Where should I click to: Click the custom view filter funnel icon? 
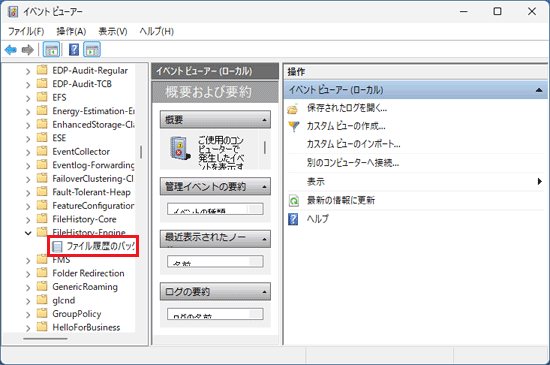(x=294, y=126)
